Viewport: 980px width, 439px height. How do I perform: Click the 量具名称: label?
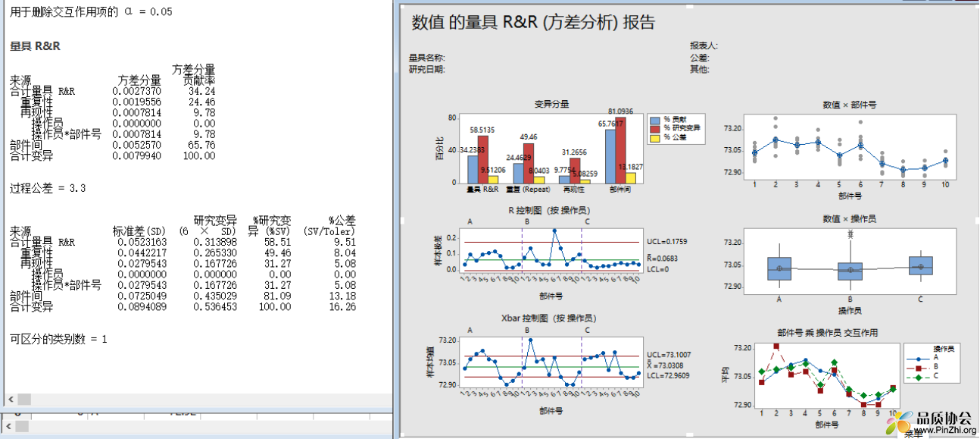click(x=426, y=58)
